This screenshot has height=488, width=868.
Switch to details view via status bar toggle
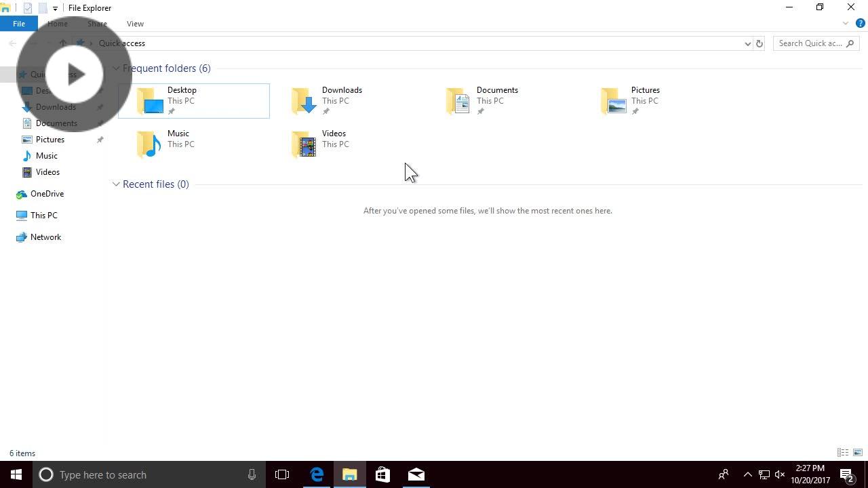click(842, 452)
